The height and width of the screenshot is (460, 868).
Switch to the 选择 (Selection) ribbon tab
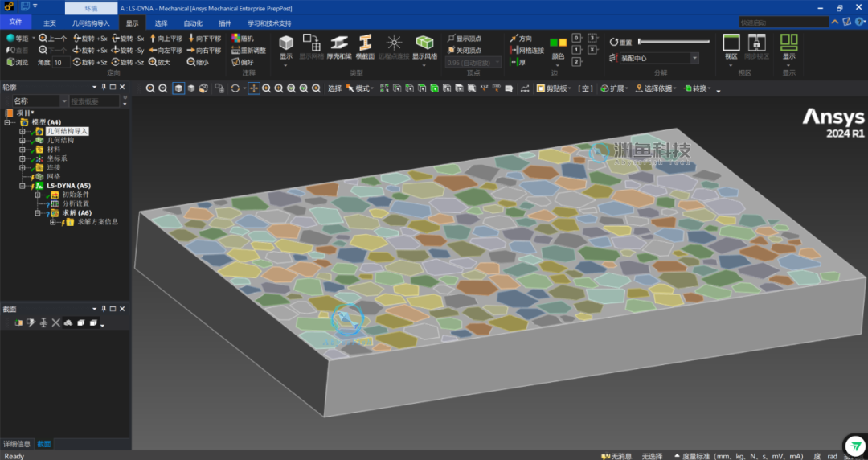tap(161, 23)
